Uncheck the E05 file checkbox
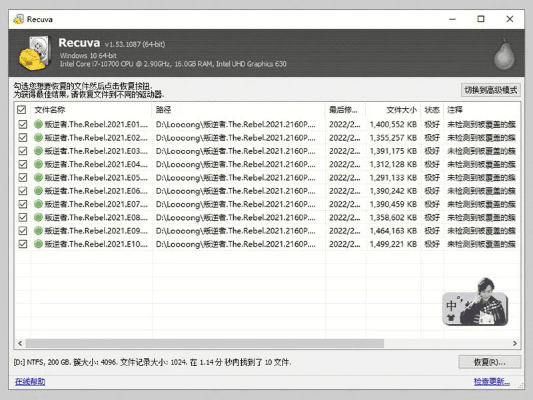The width and height of the screenshot is (533, 400). point(23,177)
